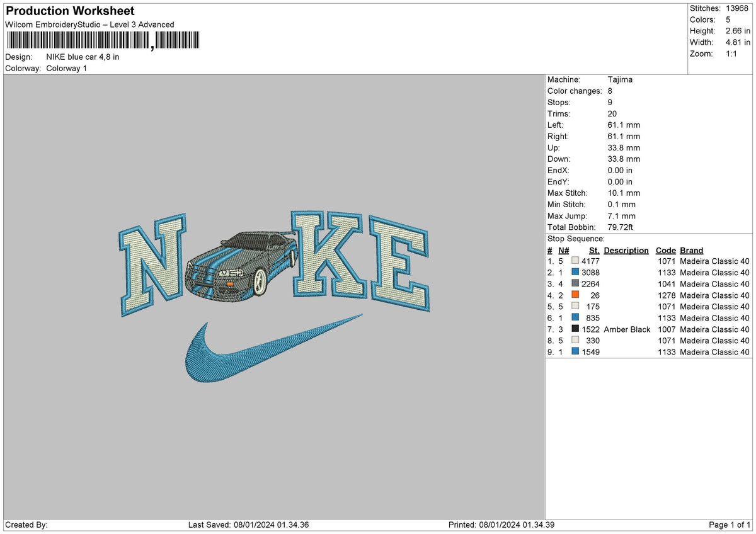Click the stop 9 blue color swatch

coord(575,351)
